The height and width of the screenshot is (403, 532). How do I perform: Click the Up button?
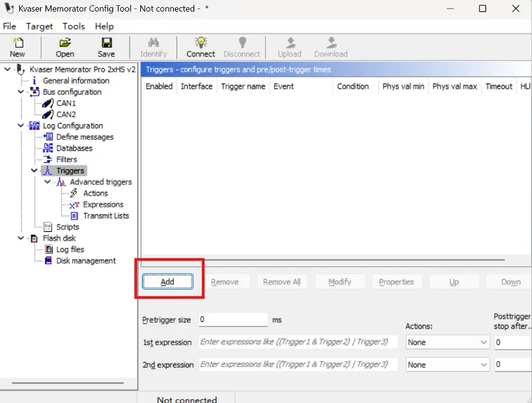point(454,282)
